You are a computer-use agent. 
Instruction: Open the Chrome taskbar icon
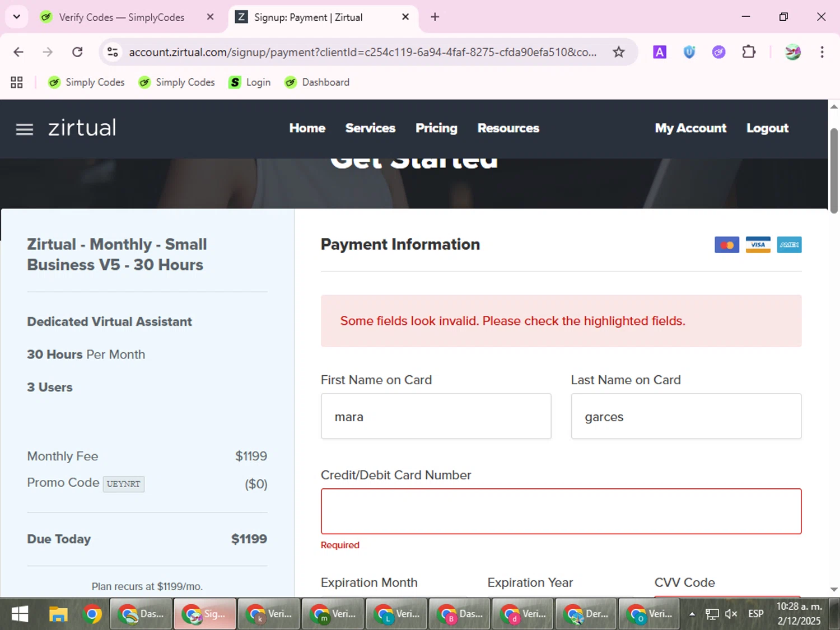92,614
